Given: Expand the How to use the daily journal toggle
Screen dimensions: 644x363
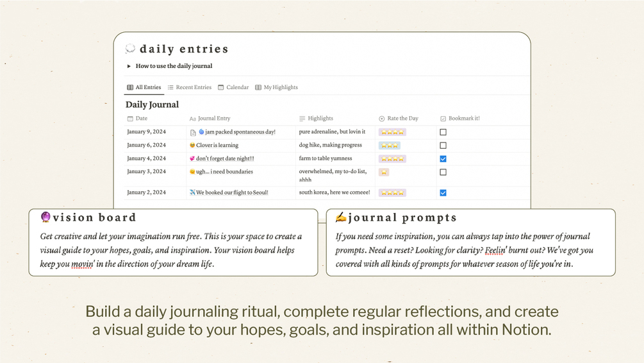Looking at the screenshot, I should pos(129,66).
